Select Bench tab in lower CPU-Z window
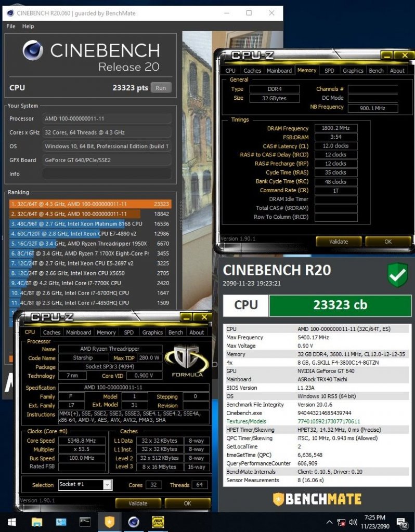Image resolution: width=415 pixels, height=532 pixels. [176, 332]
